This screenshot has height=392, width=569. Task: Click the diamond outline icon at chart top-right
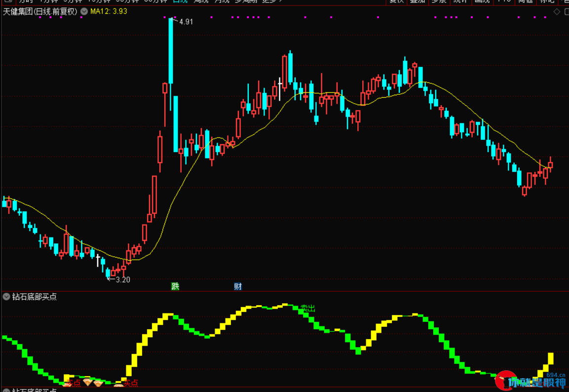[x=557, y=12]
